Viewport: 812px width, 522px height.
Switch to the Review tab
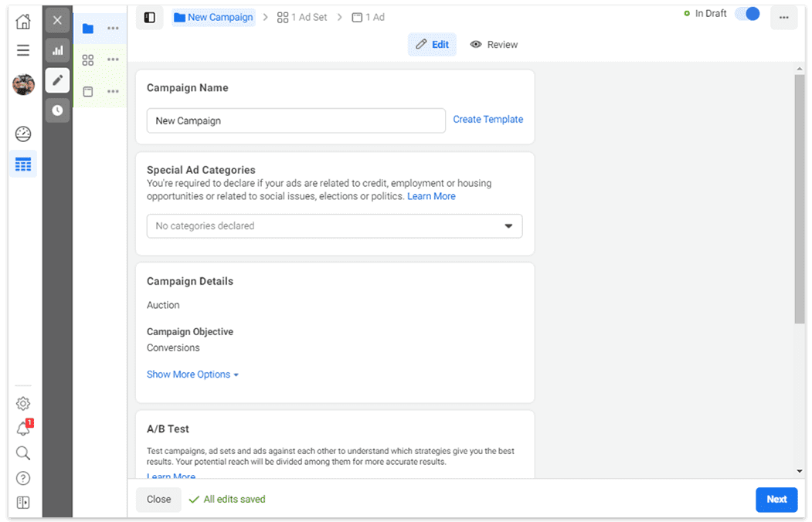[494, 44]
